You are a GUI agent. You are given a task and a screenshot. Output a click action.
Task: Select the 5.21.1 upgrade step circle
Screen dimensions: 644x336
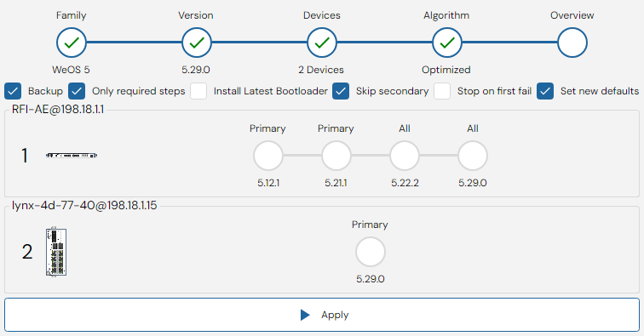coord(336,156)
